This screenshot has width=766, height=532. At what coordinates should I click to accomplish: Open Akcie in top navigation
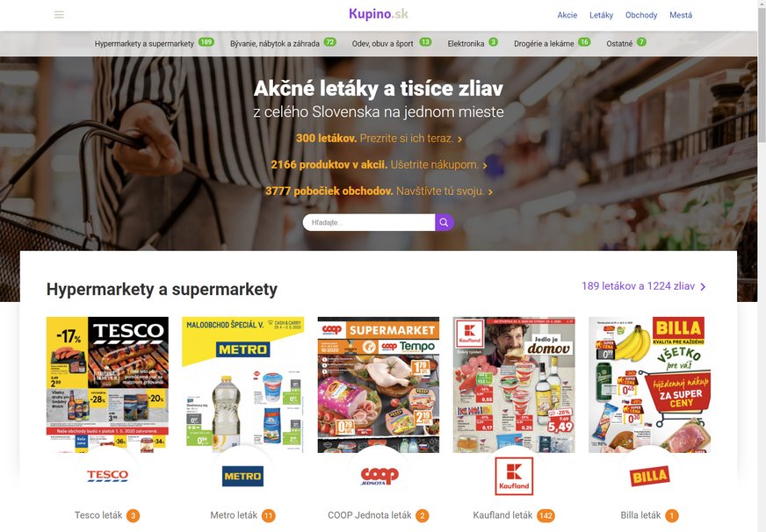(x=567, y=15)
